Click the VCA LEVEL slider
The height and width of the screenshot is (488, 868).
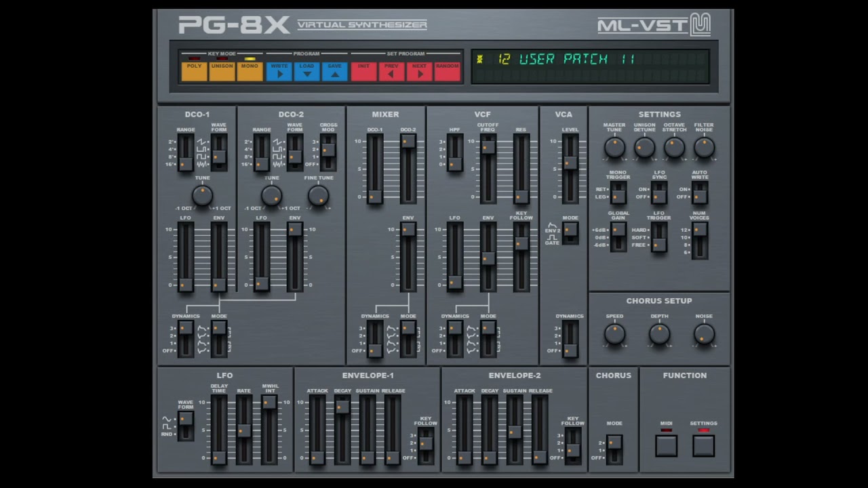point(570,169)
